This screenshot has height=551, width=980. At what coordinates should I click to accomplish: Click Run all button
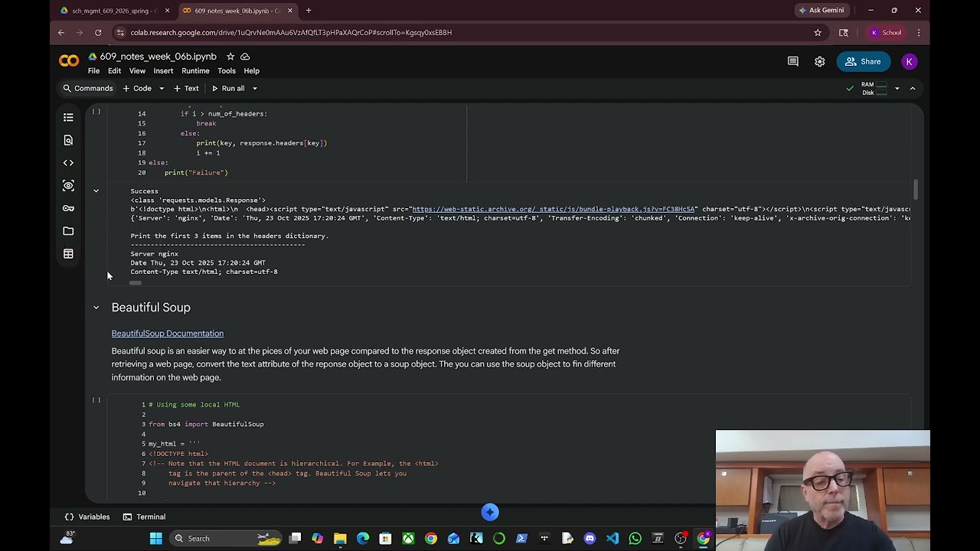click(228, 88)
